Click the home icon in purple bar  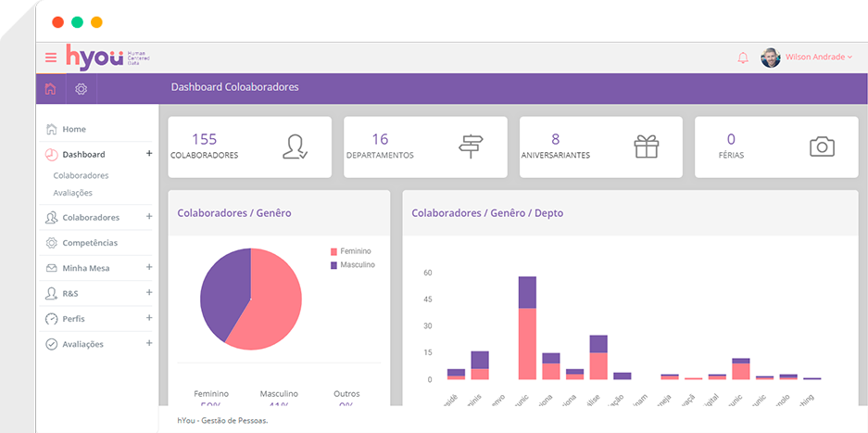coord(50,89)
